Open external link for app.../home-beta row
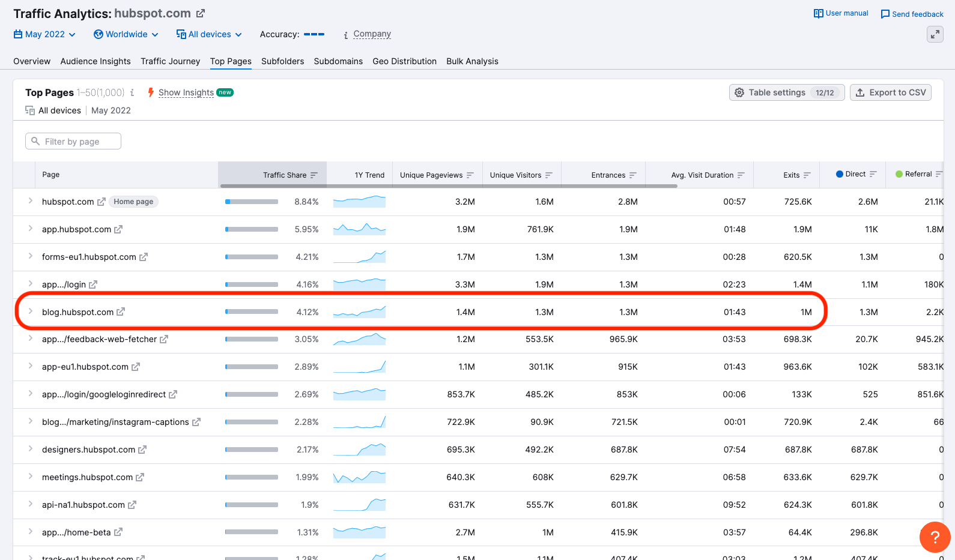Viewport: 955px width, 560px height. coord(118,532)
